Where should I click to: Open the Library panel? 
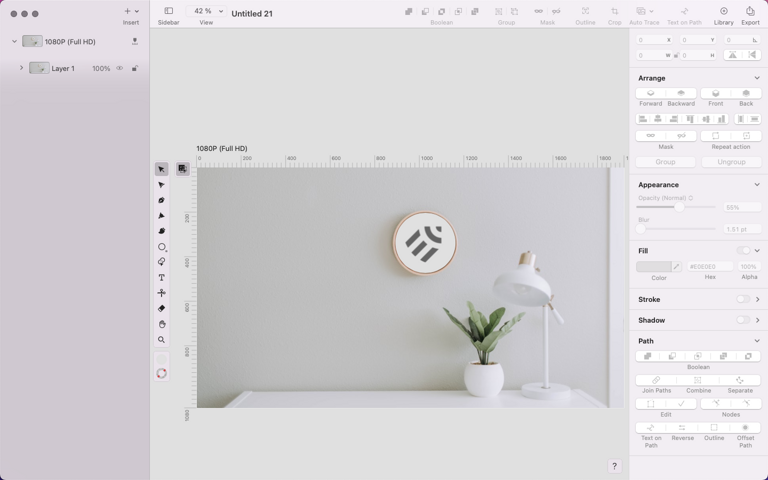click(723, 11)
